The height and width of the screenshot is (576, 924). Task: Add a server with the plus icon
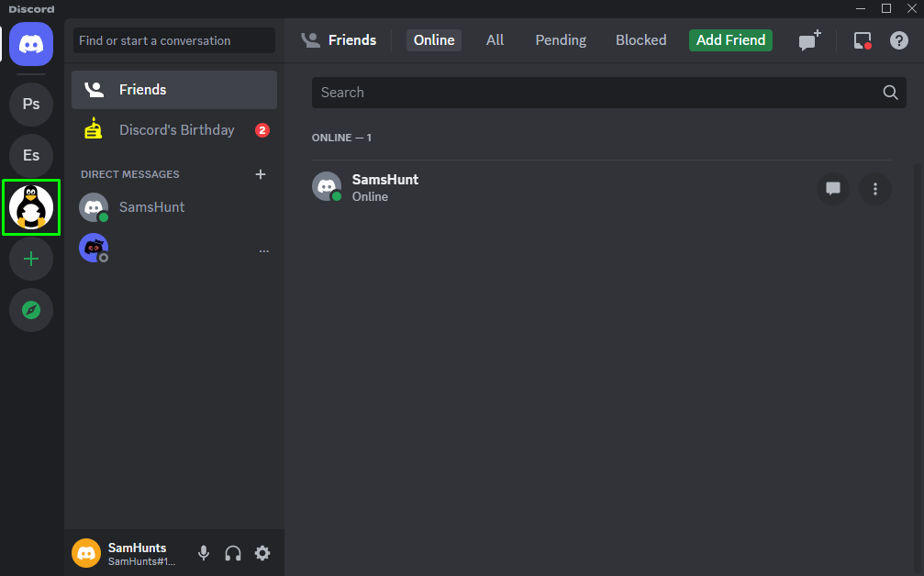(x=31, y=259)
